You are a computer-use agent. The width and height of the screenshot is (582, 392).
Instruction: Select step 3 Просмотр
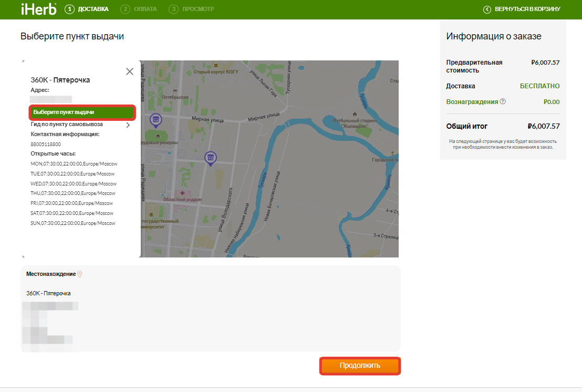[191, 9]
